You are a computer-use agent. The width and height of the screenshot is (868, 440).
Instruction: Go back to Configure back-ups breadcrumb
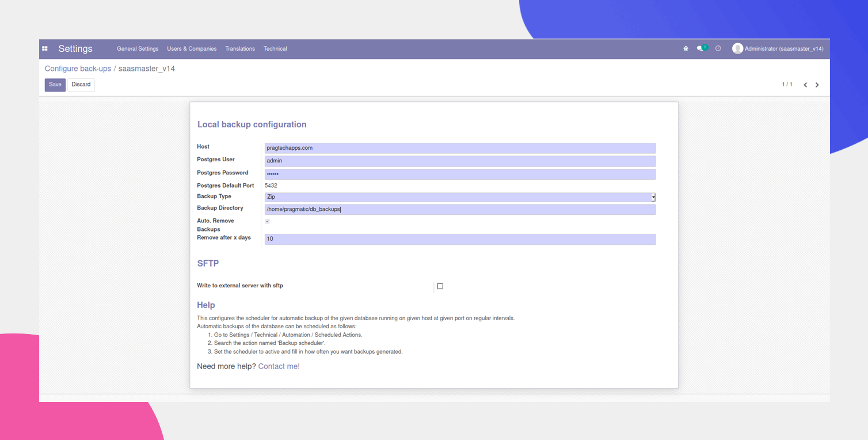pos(78,69)
